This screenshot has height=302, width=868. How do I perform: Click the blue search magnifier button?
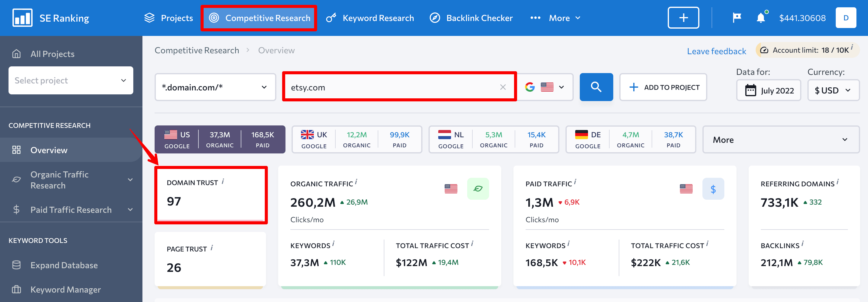(596, 87)
